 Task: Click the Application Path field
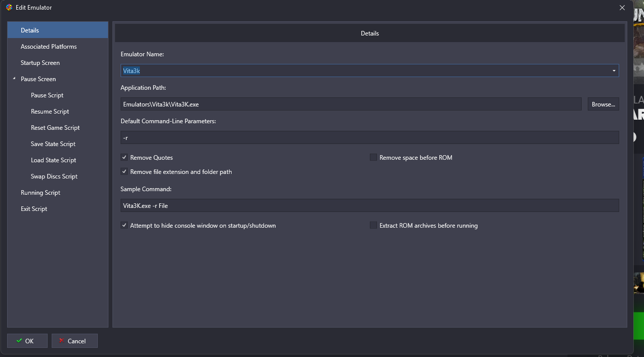click(x=351, y=104)
